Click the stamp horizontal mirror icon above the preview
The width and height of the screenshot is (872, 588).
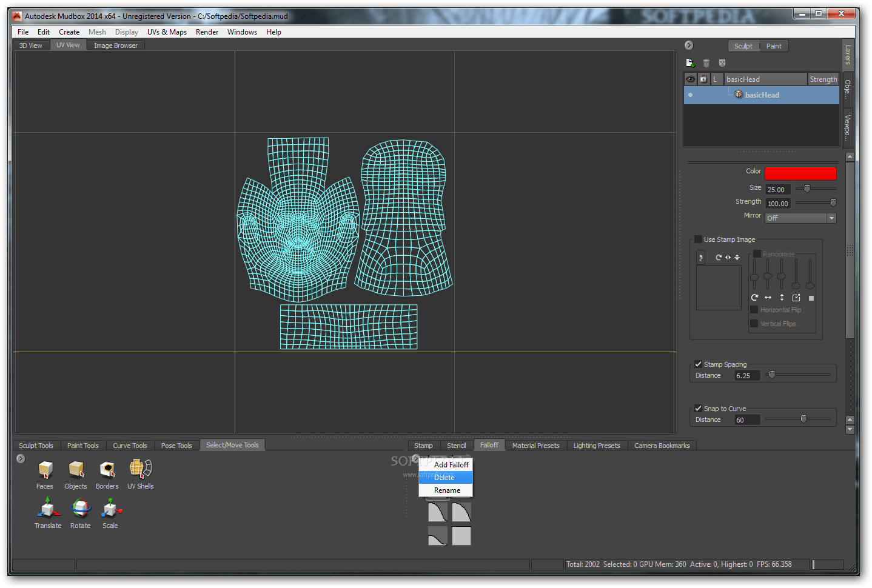(x=728, y=258)
